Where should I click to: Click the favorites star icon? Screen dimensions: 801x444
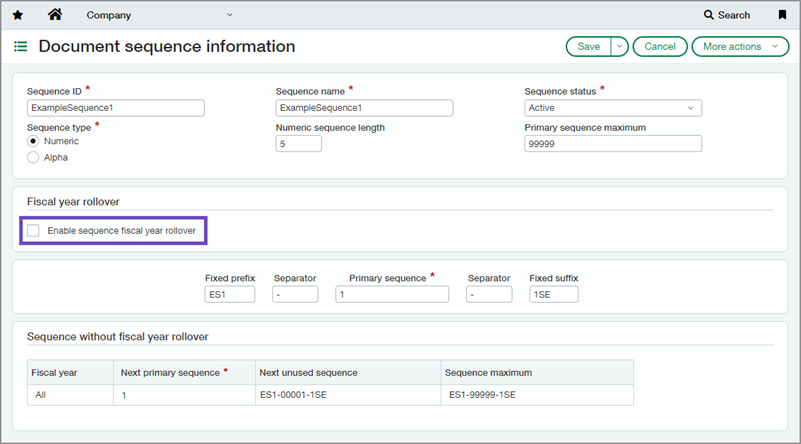coord(18,15)
